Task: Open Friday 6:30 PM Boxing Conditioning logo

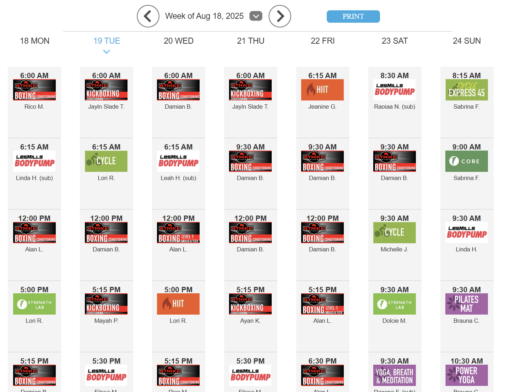Action: coord(322,375)
